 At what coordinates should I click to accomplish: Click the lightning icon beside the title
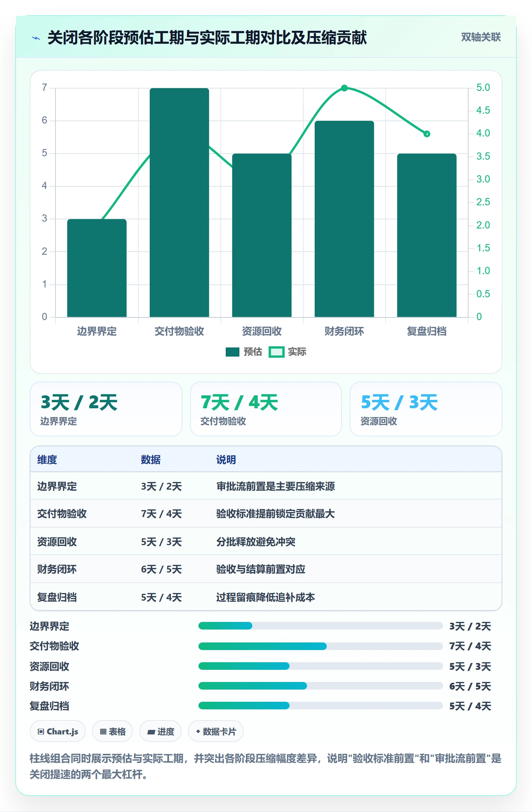coord(36,38)
